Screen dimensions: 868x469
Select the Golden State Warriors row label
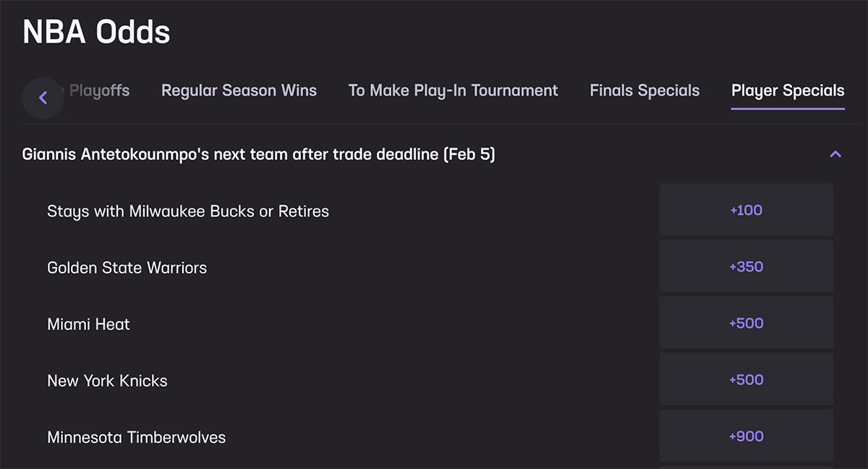pos(127,267)
